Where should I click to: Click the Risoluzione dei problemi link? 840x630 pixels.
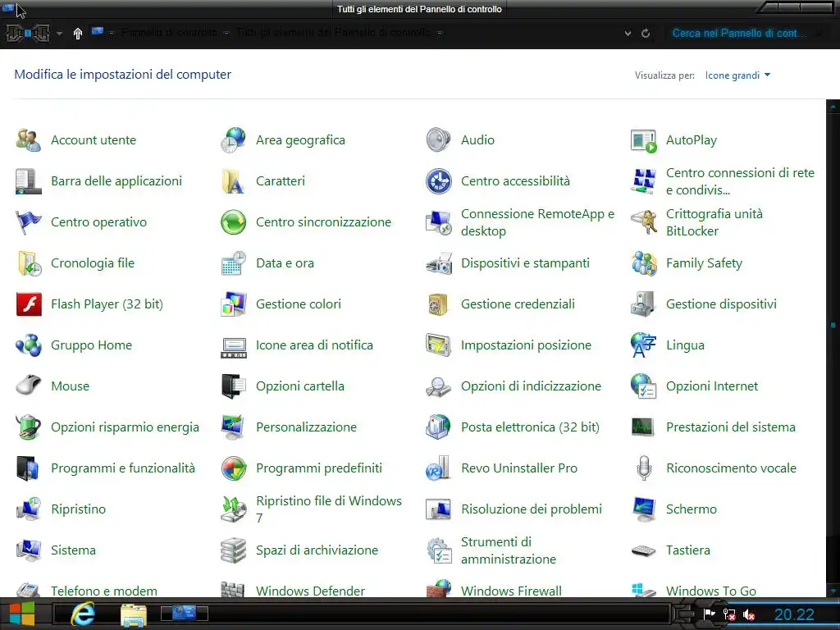532,509
